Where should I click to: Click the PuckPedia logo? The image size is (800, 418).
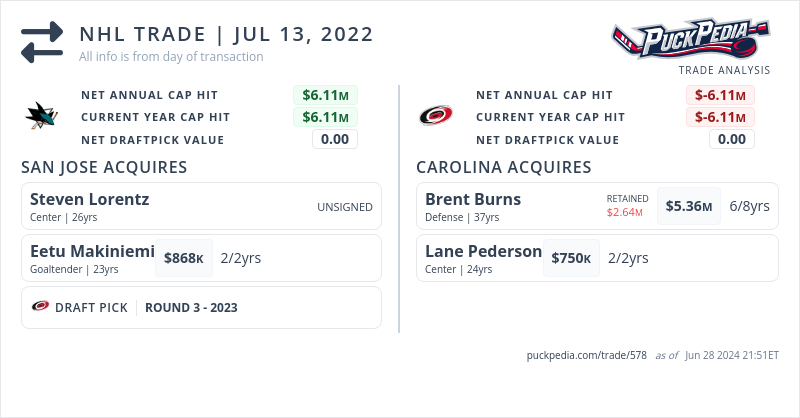[689, 40]
